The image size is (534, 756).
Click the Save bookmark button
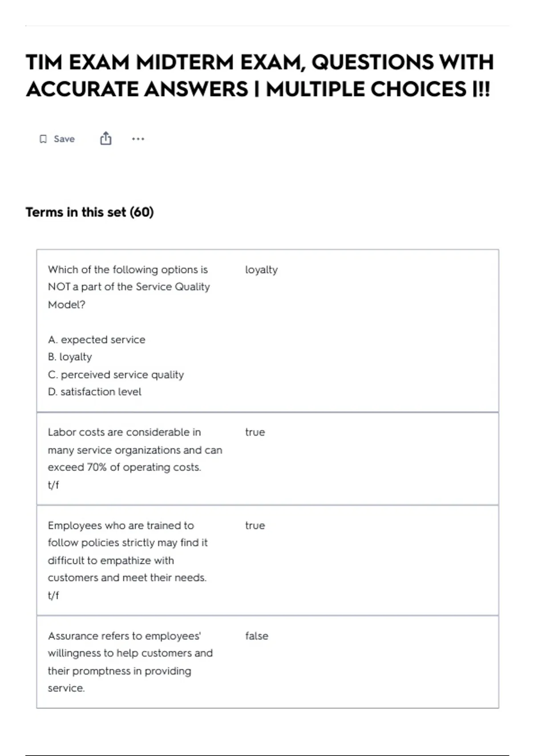[57, 139]
